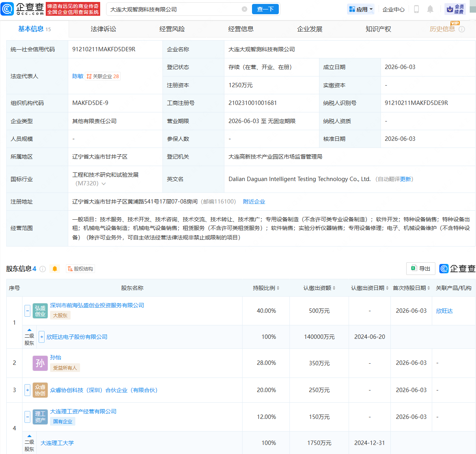
Task: Click the VIP membership renewal badge
Action: pyautogui.click(x=455, y=9)
